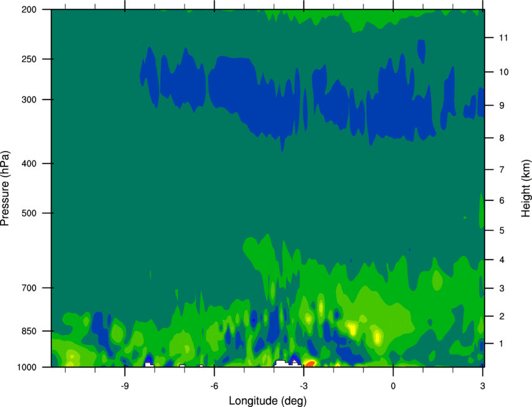
Task: Click the 0 longitude tick label
Action: [x=393, y=386]
